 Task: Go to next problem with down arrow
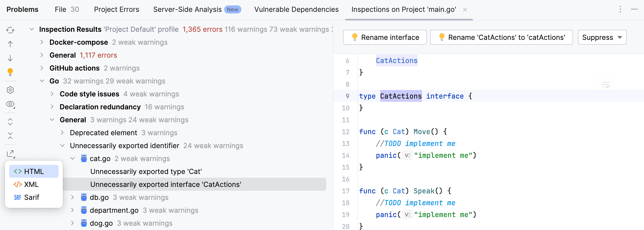tap(10, 58)
